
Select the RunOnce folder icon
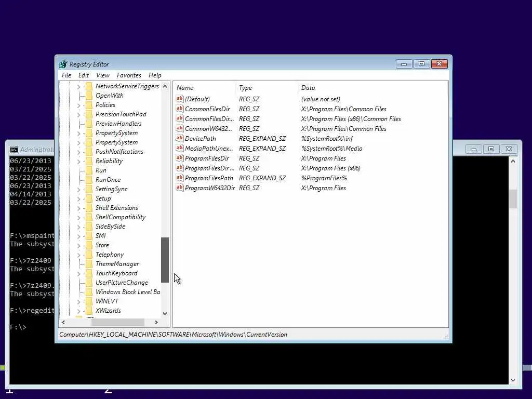89,180
